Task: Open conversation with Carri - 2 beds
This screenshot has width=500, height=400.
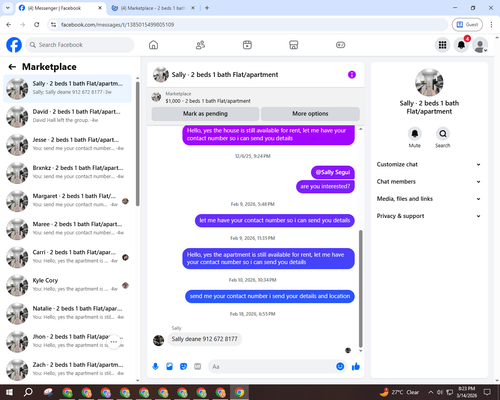Action: (67, 257)
